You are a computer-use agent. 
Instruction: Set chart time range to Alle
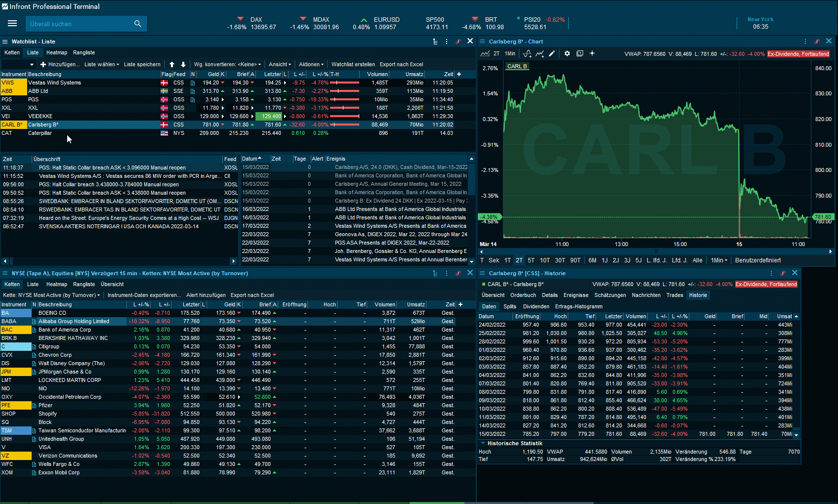point(697,260)
